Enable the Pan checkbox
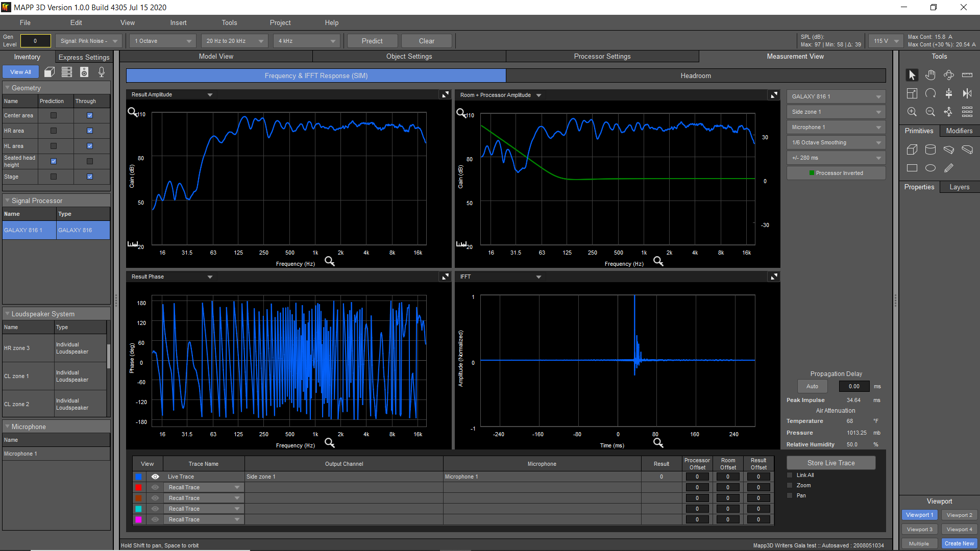The height and width of the screenshot is (551, 980). point(790,495)
